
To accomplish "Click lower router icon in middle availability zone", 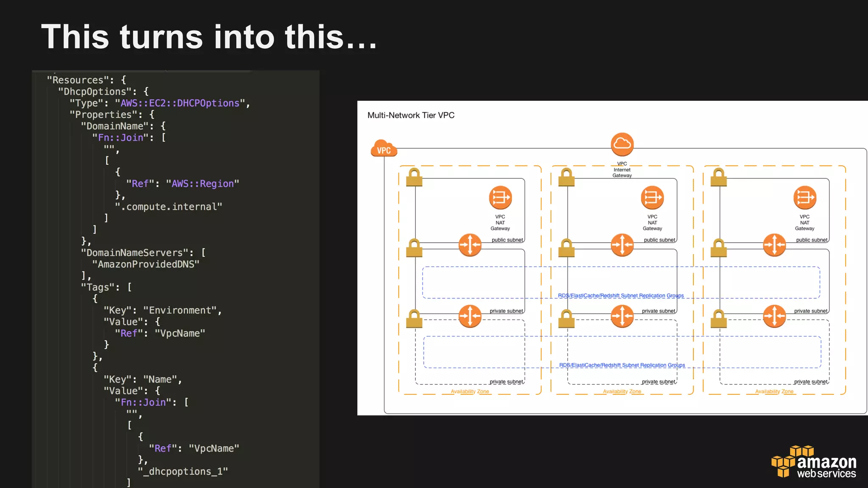I will click(622, 316).
